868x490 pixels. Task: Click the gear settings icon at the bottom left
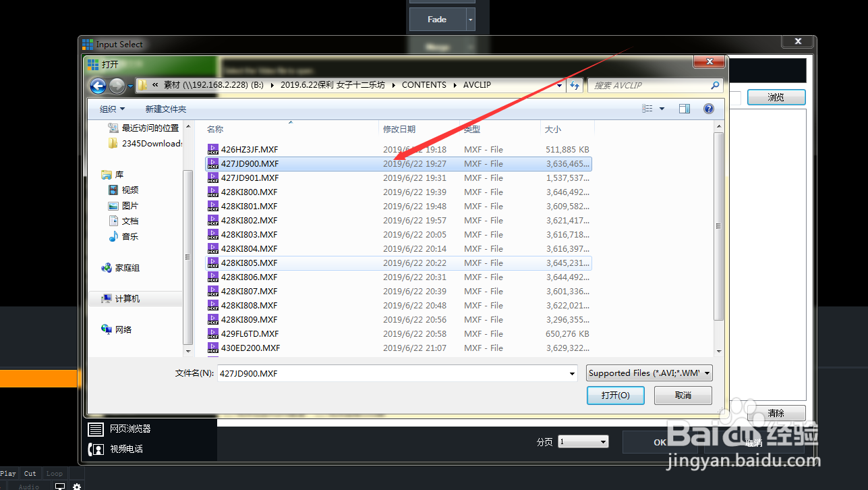point(77,487)
